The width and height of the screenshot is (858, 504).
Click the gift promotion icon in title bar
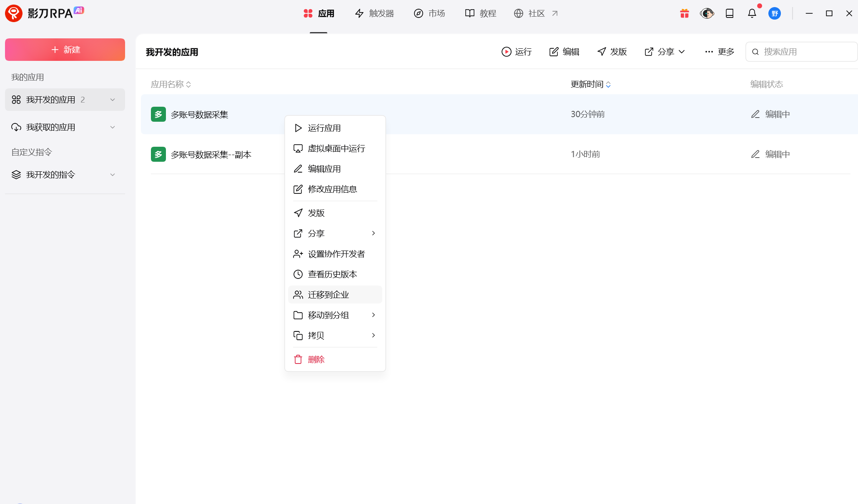pyautogui.click(x=684, y=13)
